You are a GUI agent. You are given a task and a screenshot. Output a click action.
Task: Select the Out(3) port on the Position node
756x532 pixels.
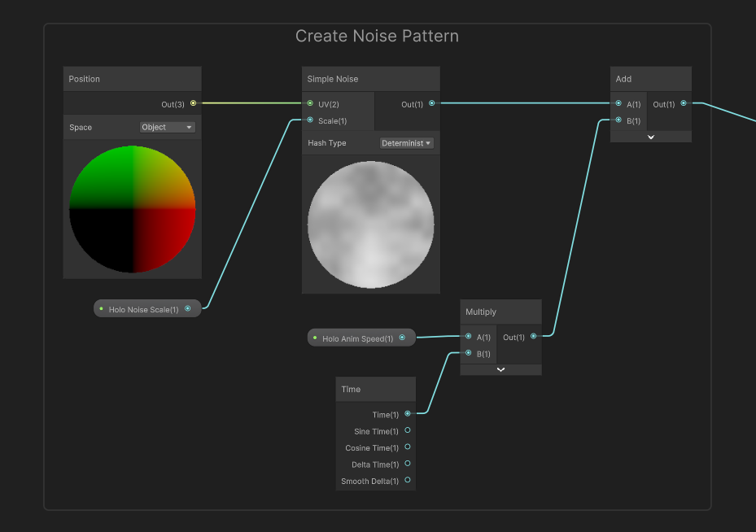coord(193,103)
